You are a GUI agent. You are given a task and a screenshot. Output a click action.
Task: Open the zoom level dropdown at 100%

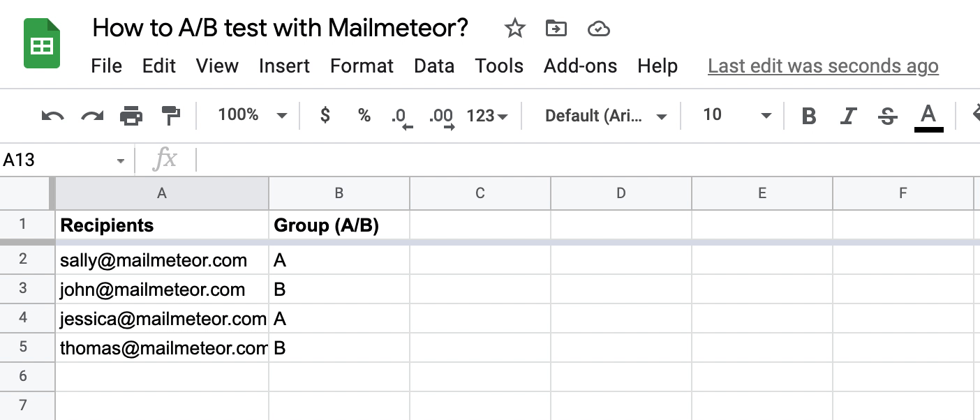[x=252, y=115]
